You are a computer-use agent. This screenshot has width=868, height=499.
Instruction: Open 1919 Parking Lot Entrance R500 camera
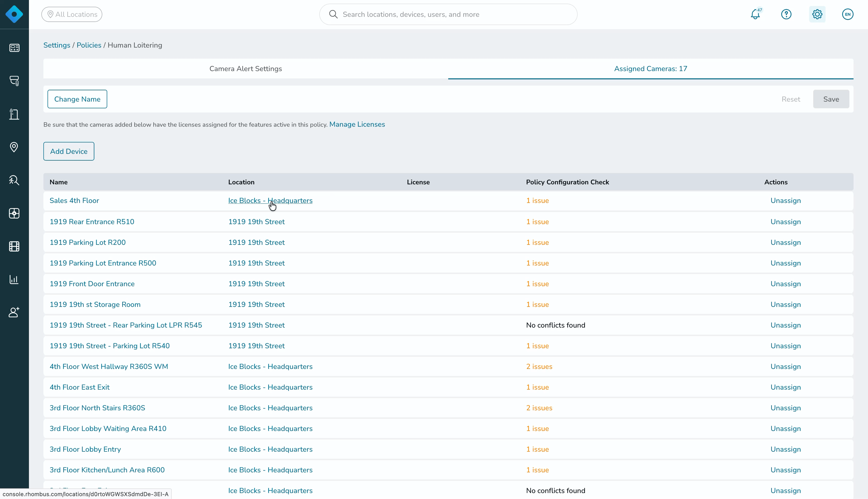coord(103,263)
